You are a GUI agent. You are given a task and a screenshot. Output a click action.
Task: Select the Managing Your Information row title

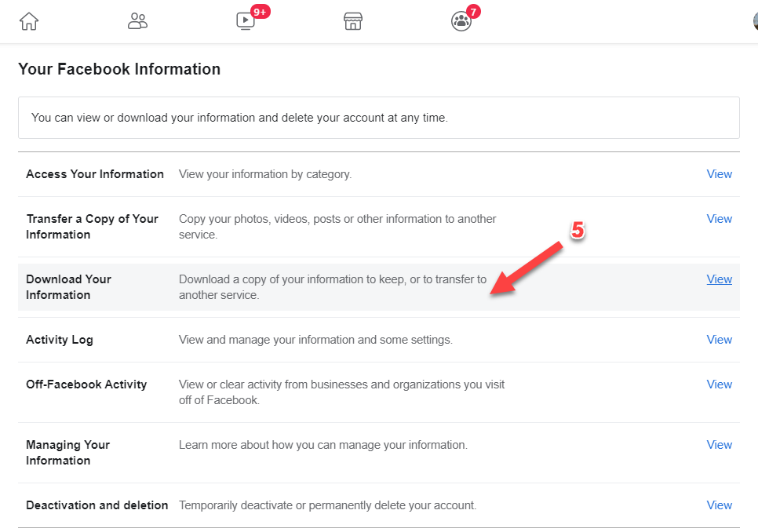coord(67,453)
